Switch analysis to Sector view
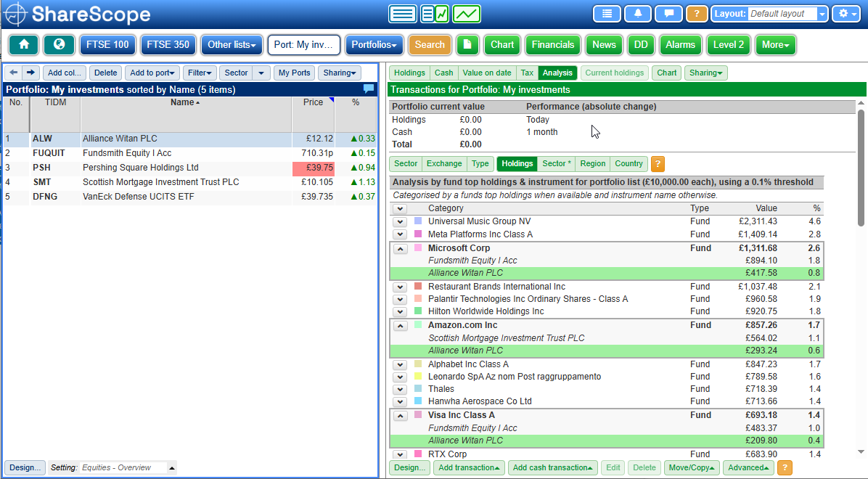 (x=406, y=164)
